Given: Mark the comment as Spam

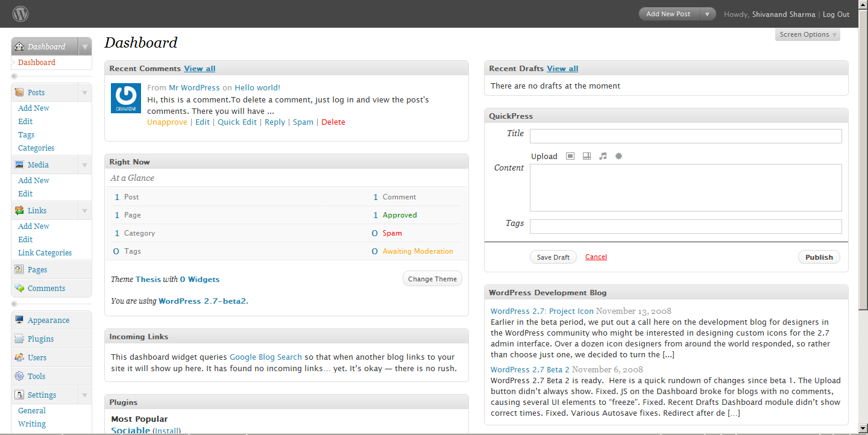Looking at the screenshot, I should [x=303, y=122].
